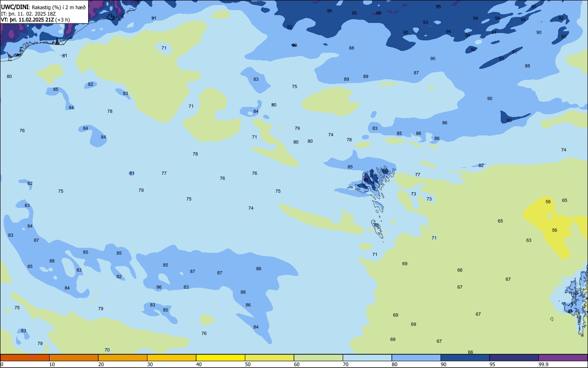This screenshot has width=588, height=368.
Task: Click the legend scale label "50"
Action: (x=248, y=364)
